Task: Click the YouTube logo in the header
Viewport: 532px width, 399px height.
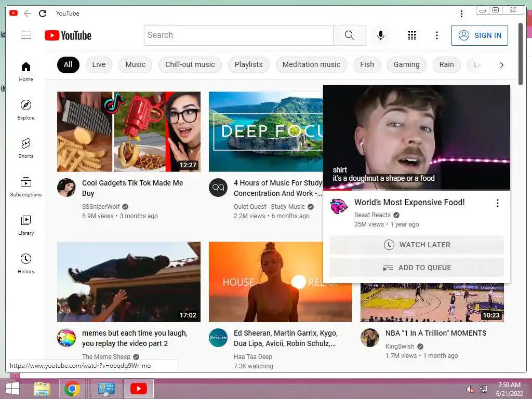Action: pyautogui.click(x=68, y=35)
